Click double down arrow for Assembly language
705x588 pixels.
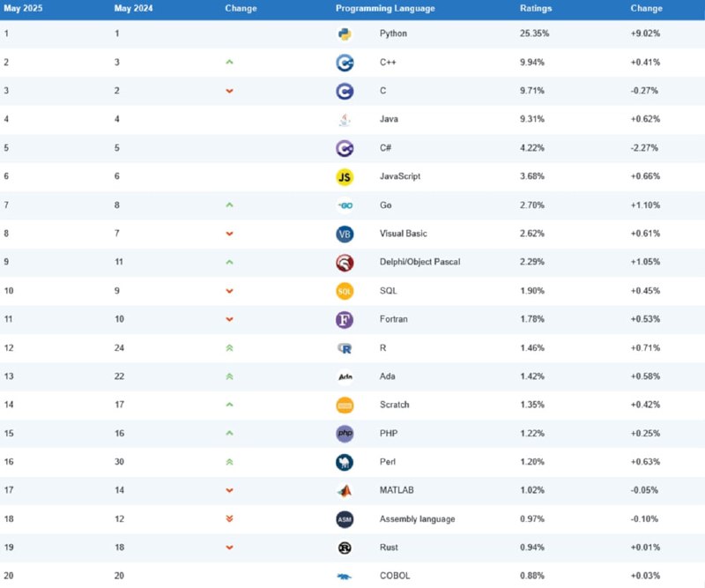point(229,518)
